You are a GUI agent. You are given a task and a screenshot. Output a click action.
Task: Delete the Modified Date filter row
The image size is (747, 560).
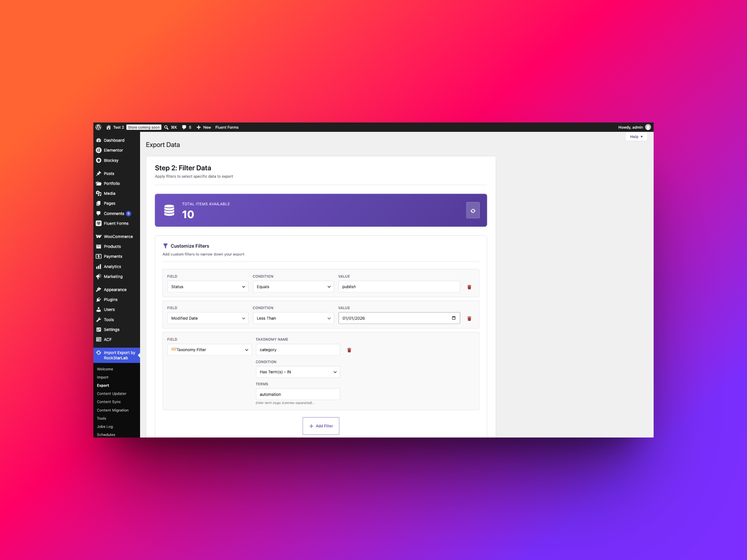[x=469, y=318]
